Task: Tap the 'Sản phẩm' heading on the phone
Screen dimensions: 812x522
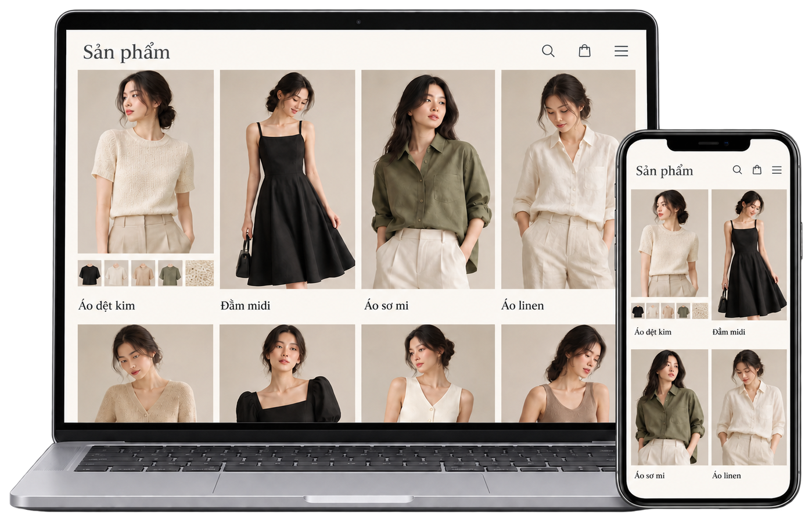Action: click(664, 171)
